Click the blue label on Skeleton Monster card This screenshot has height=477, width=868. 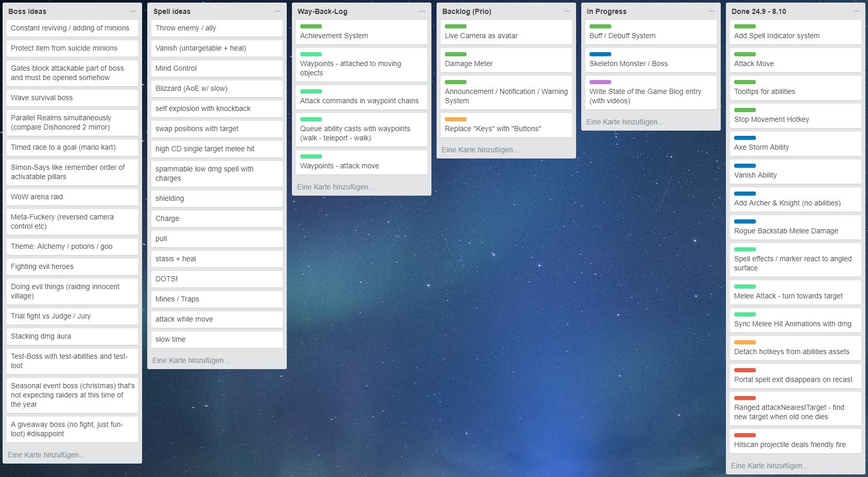tap(600, 54)
